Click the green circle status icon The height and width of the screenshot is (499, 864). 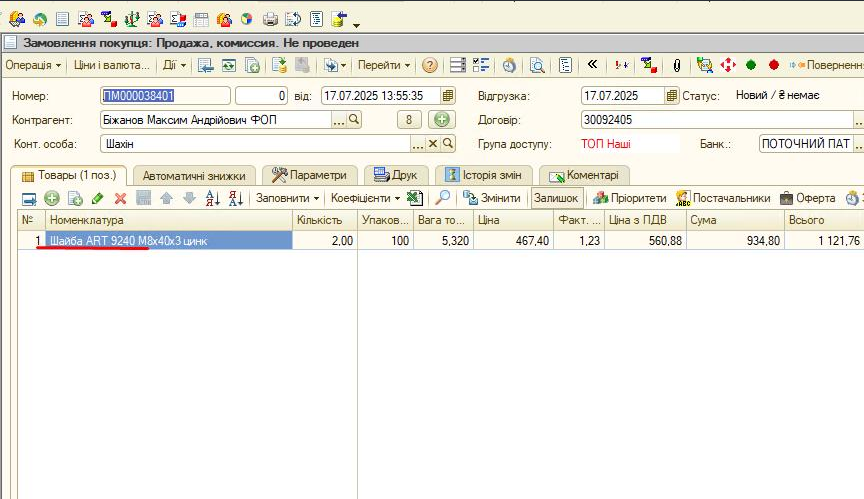pos(750,65)
